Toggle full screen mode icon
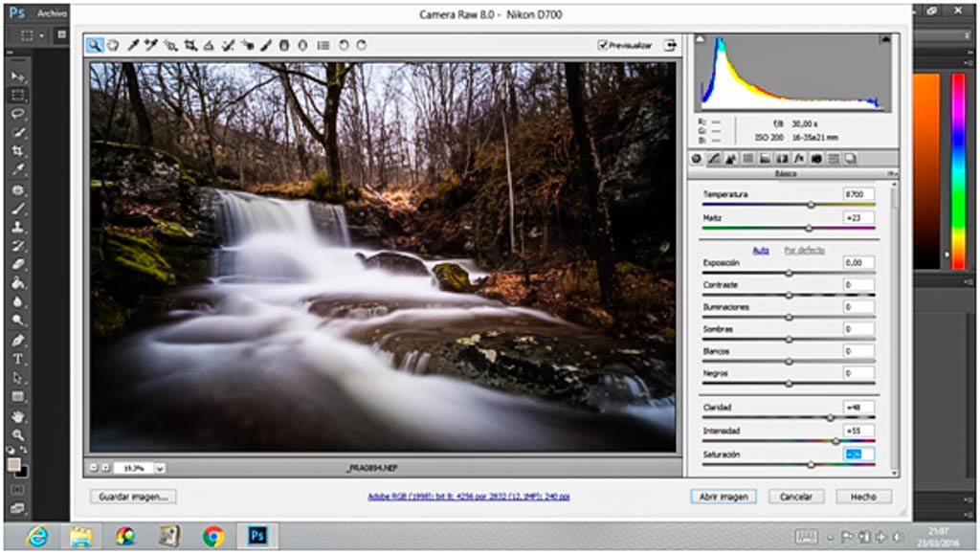 click(670, 45)
